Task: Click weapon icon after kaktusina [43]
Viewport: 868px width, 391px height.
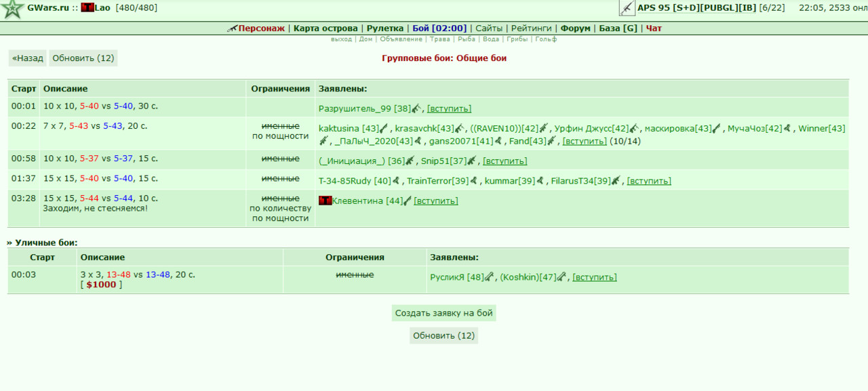Action: click(383, 129)
